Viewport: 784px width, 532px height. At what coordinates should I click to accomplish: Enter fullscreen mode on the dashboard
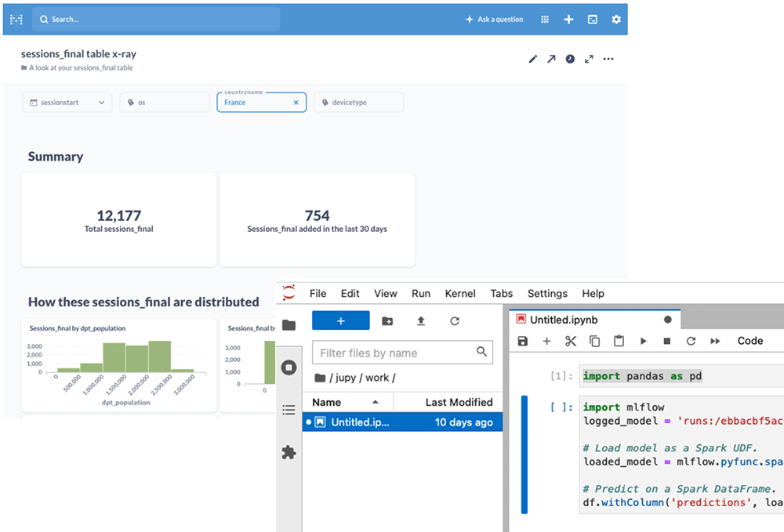[x=589, y=59]
